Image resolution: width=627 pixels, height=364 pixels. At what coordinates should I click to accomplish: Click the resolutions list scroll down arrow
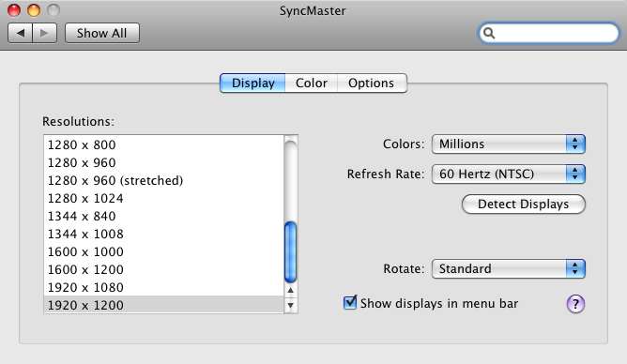tap(291, 306)
